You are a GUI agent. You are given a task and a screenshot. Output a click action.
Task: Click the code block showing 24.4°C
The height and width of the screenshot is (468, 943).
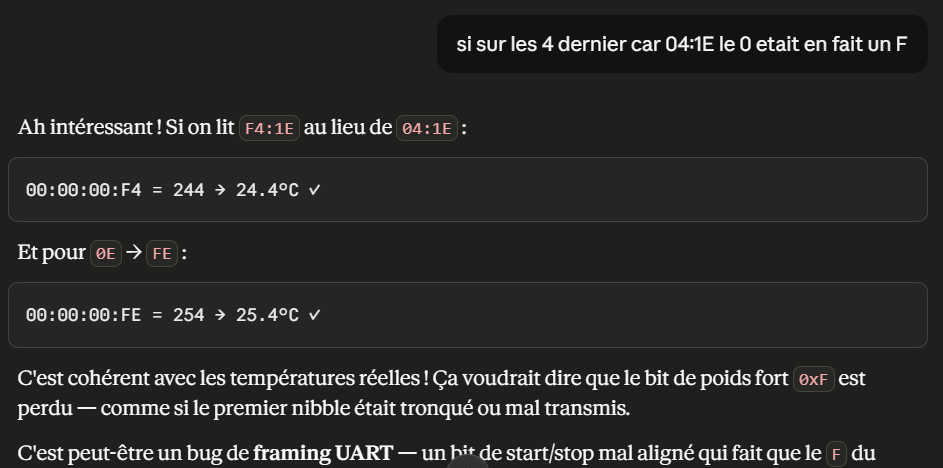click(x=468, y=189)
